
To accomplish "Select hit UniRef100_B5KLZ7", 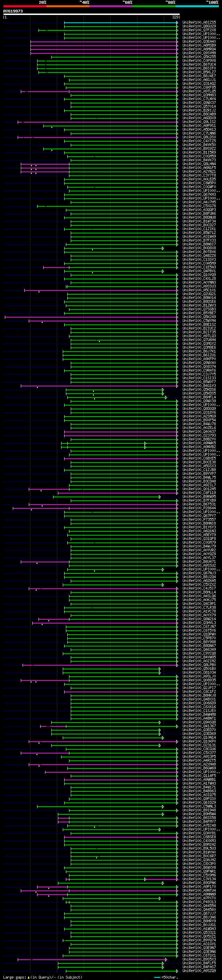I will [x=199, y=72].
